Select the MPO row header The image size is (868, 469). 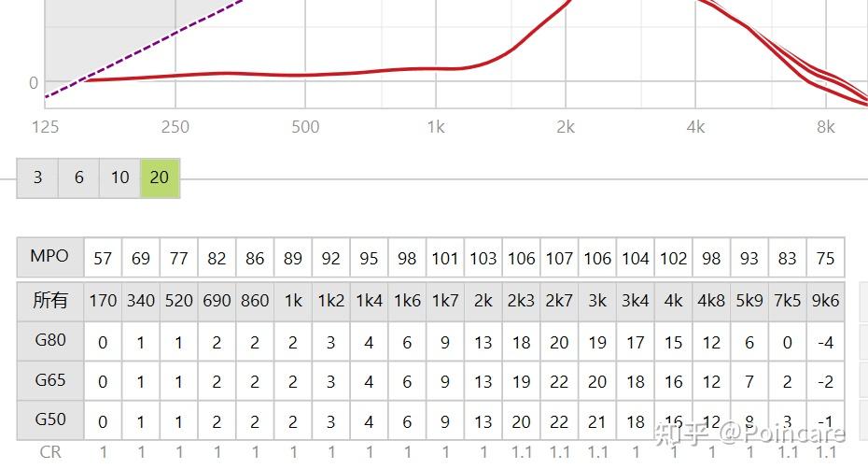49,257
